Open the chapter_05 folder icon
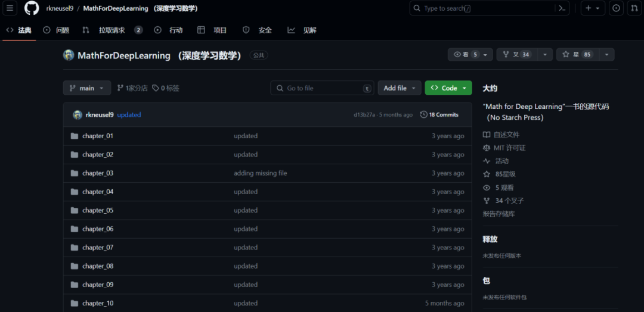This screenshot has width=644, height=312. coord(75,210)
